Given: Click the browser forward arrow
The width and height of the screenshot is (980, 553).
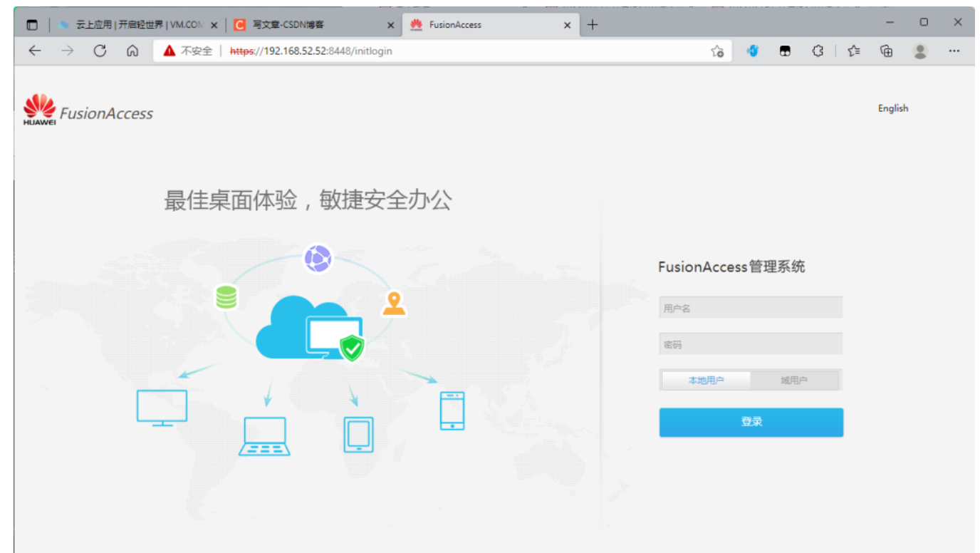Looking at the screenshot, I should 67,51.
